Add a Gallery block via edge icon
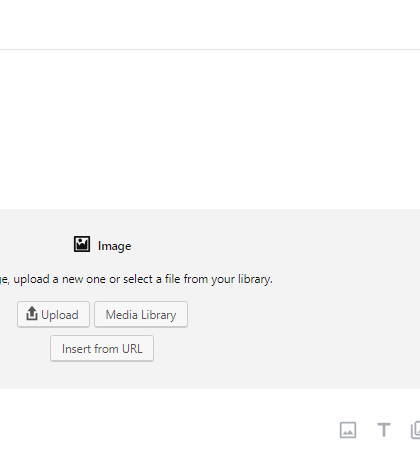Screen dimensions: 420x463 click(415, 430)
